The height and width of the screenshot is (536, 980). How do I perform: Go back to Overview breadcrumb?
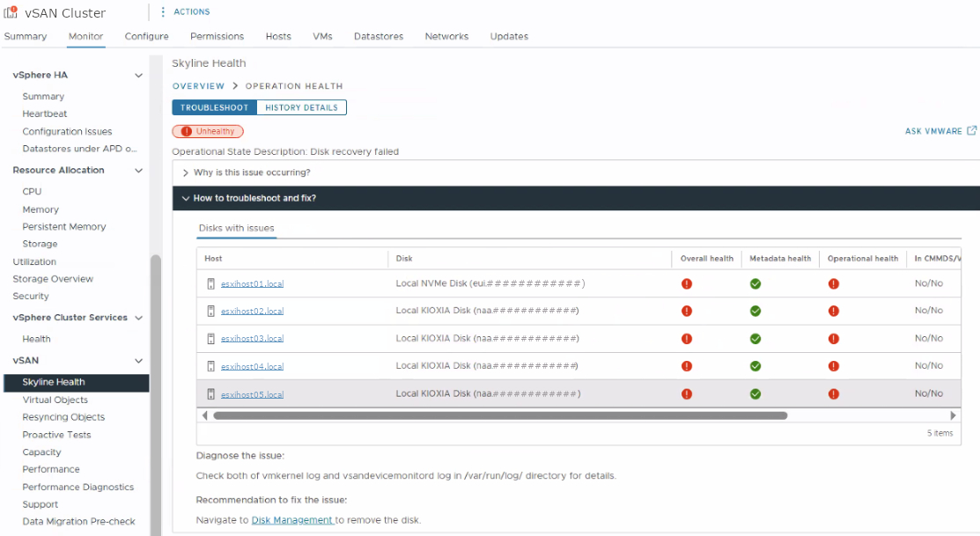tap(198, 86)
